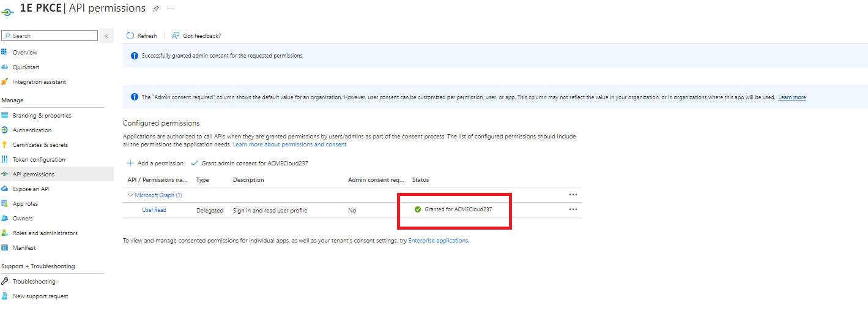
Task: Click the Certificates & secrets key icon
Action: point(5,145)
